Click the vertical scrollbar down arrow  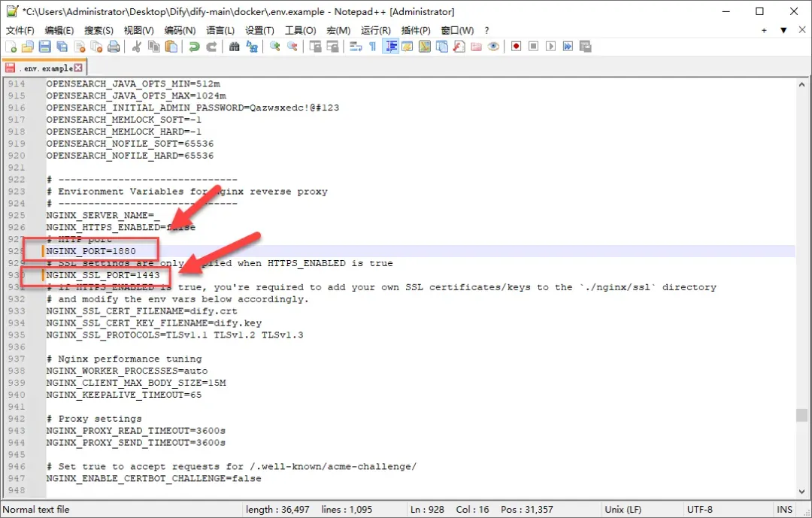(x=801, y=492)
